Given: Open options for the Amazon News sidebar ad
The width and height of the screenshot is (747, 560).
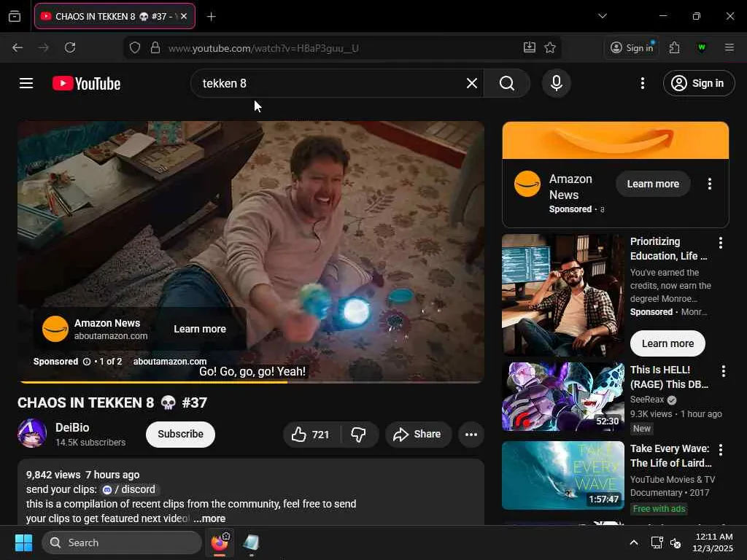Looking at the screenshot, I should (x=709, y=184).
